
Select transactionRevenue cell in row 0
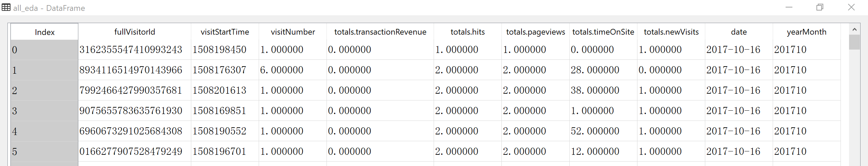380,50
